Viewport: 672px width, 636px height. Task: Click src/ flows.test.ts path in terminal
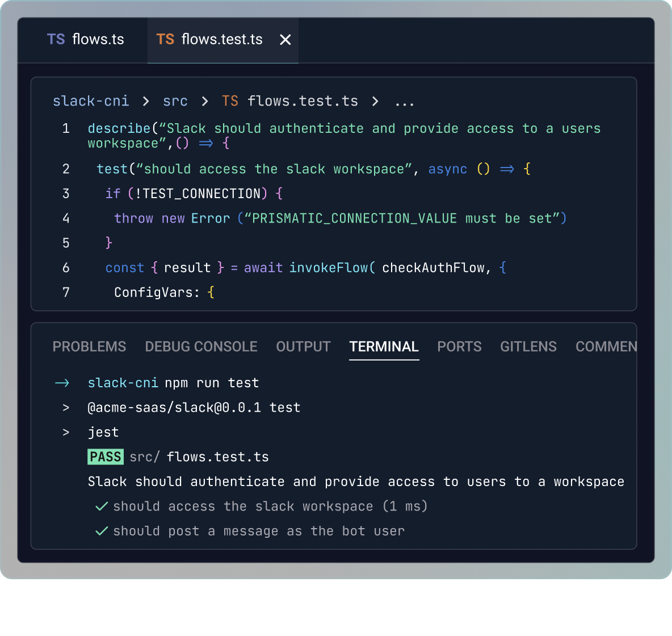coord(199,457)
